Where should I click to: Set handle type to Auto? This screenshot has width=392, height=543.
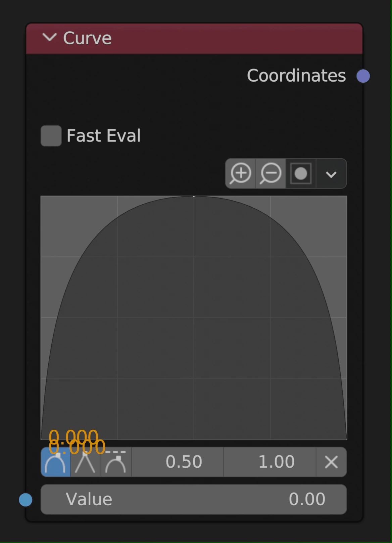56,462
